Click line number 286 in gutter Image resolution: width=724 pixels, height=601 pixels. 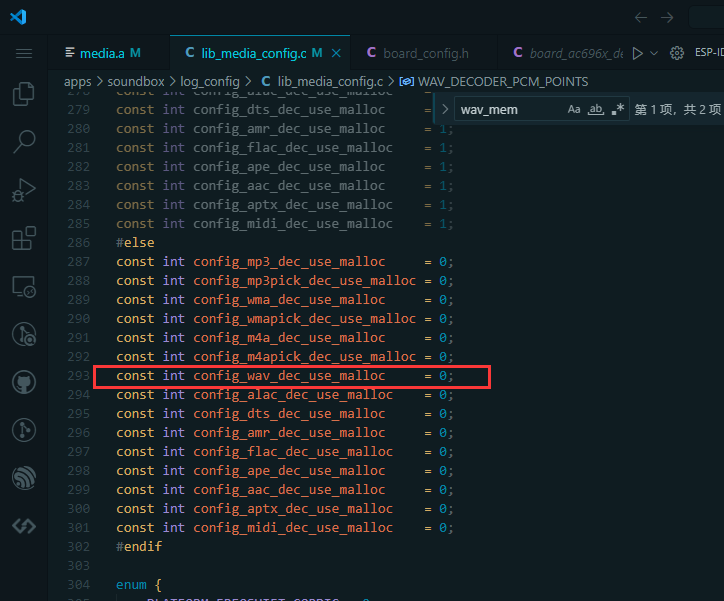point(78,243)
